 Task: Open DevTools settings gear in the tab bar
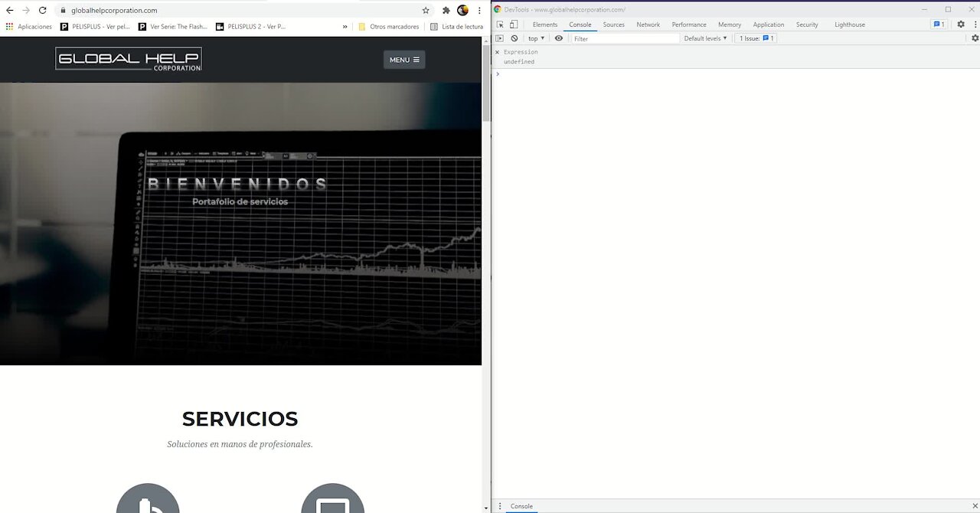pos(961,25)
